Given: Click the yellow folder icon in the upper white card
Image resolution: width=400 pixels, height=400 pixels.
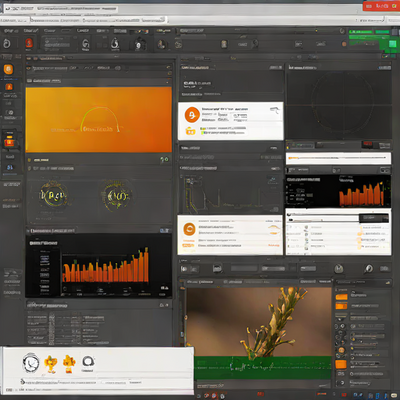Looking at the screenshot, I should 190,131.
